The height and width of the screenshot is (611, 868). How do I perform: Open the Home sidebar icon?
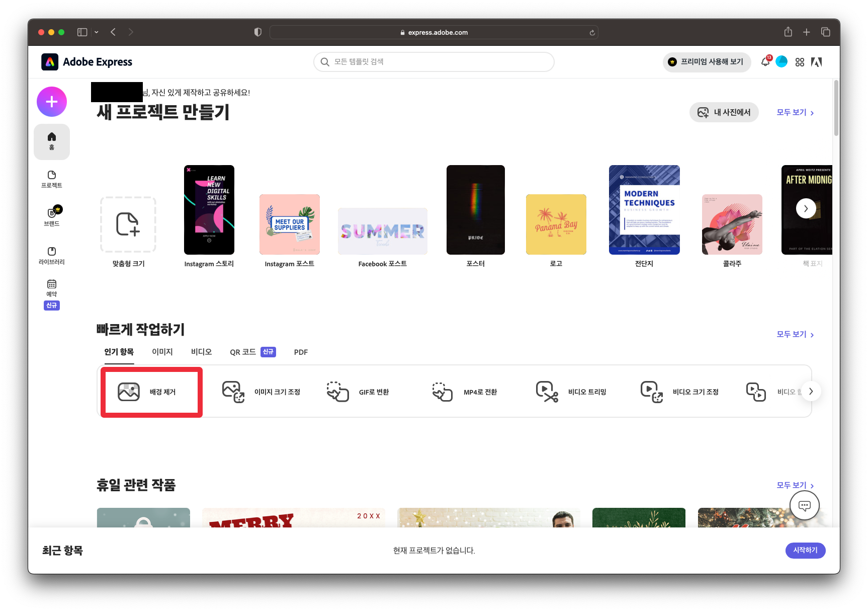tap(52, 141)
